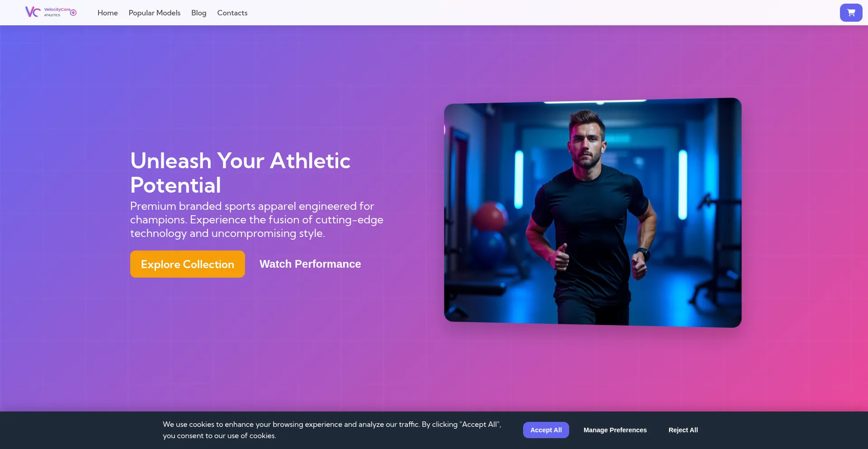Click the VelocityCore brand name text

point(57,9)
